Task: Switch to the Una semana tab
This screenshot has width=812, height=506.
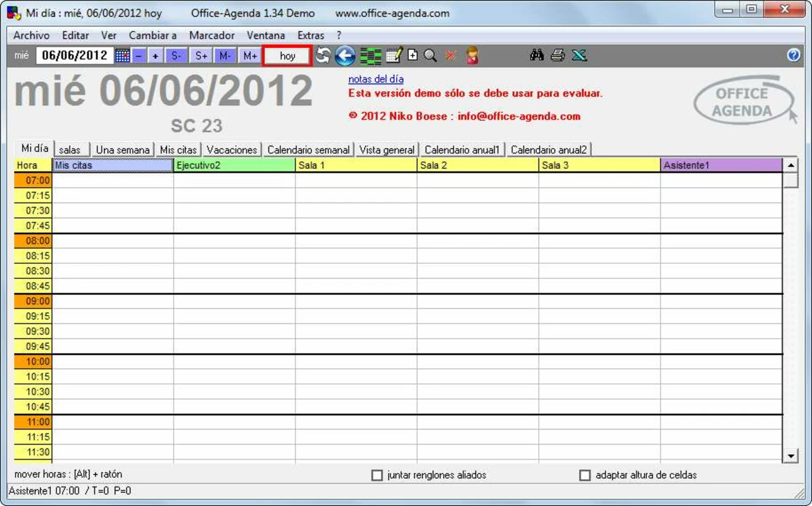Action: click(x=123, y=150)
